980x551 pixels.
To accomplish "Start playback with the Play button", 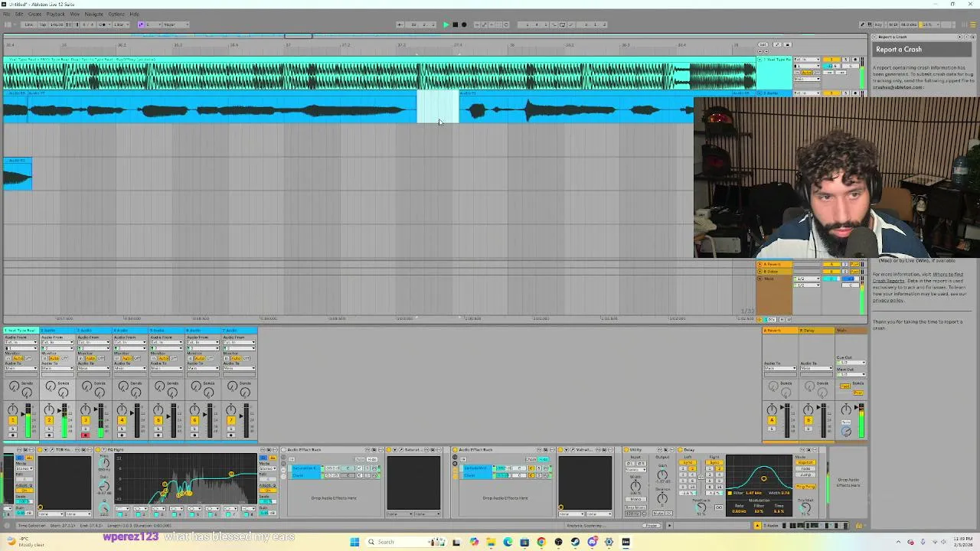I will tap(446, 24).
